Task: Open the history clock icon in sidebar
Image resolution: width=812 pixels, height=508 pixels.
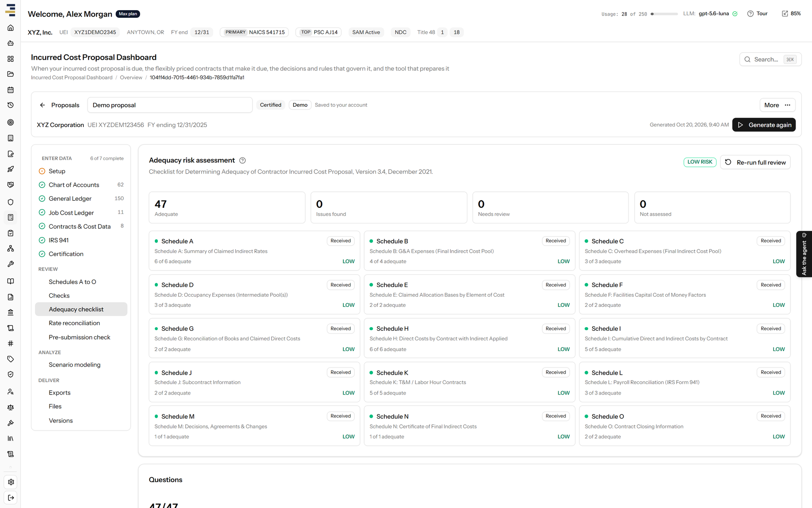Action: [x=11, y=105]
